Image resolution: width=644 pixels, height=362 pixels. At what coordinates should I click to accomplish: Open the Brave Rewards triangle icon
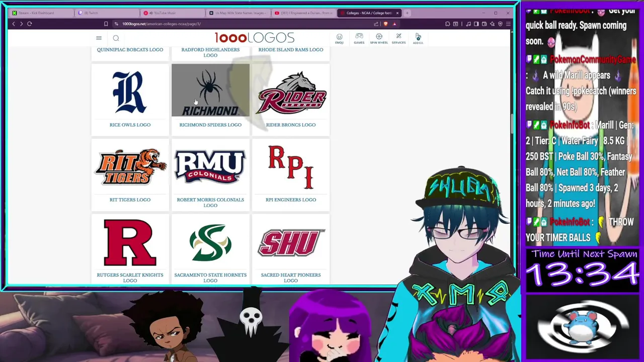tap(394, 24)
